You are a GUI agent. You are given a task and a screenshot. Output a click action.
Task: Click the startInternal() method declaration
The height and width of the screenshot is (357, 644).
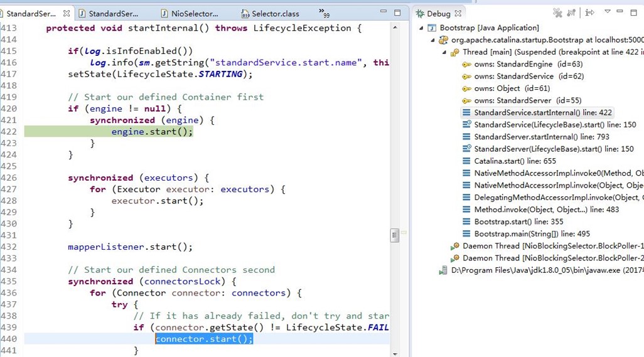point(204,28)
